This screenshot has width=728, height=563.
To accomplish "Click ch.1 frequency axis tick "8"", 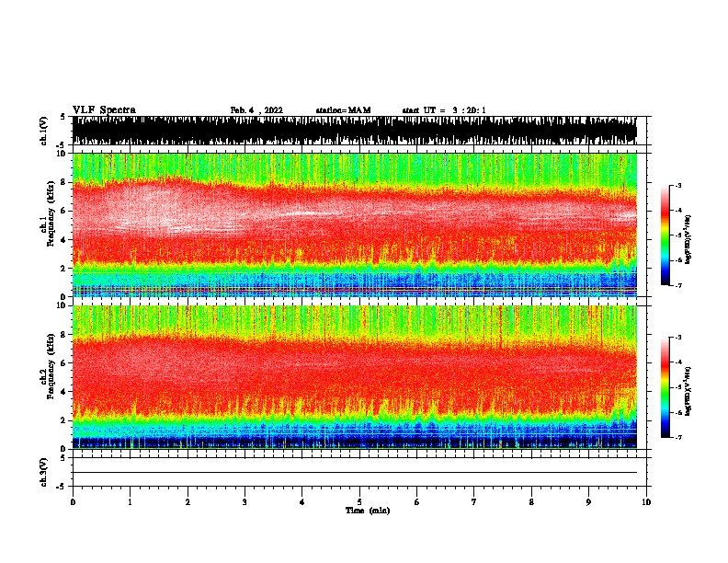I will (x=64, y=182).
